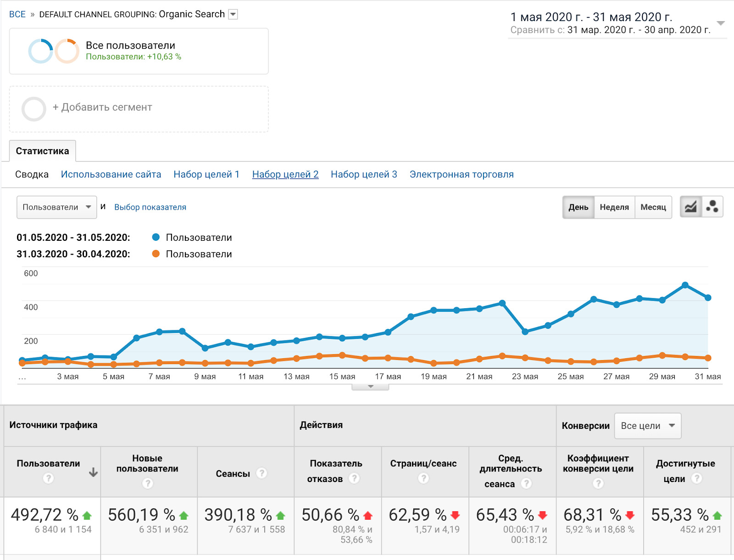The height and width of the screenshot is (560, 734).
Task: Collapse chart using handle below timeline
Action: click(x=370, y=387)
